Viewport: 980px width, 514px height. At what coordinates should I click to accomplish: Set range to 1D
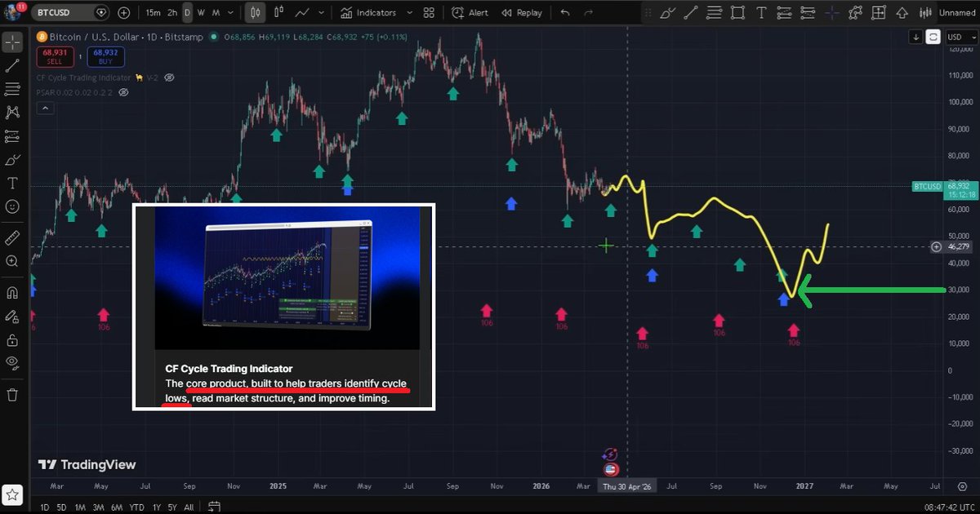point(45,507)
